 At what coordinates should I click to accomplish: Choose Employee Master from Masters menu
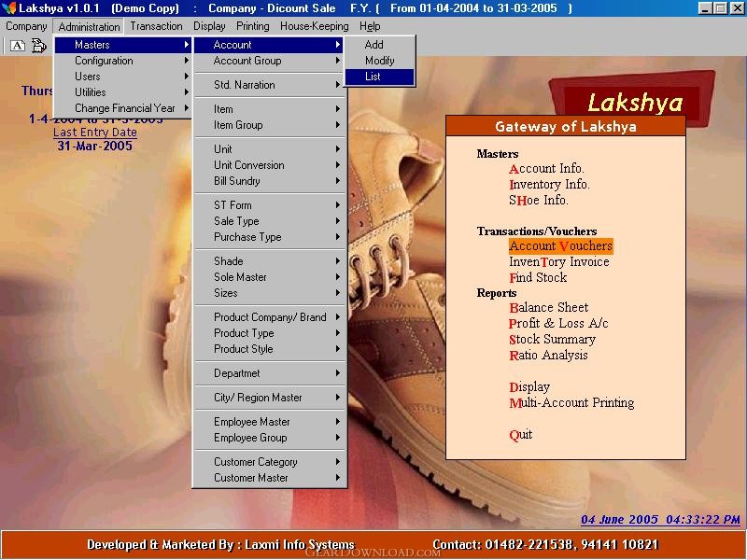click(269, 422)
